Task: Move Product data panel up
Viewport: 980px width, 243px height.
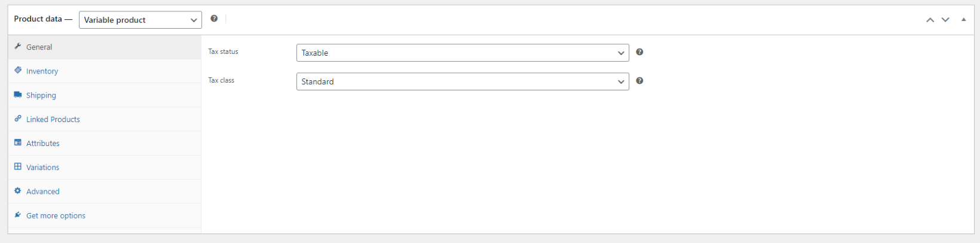Action: 930,20
